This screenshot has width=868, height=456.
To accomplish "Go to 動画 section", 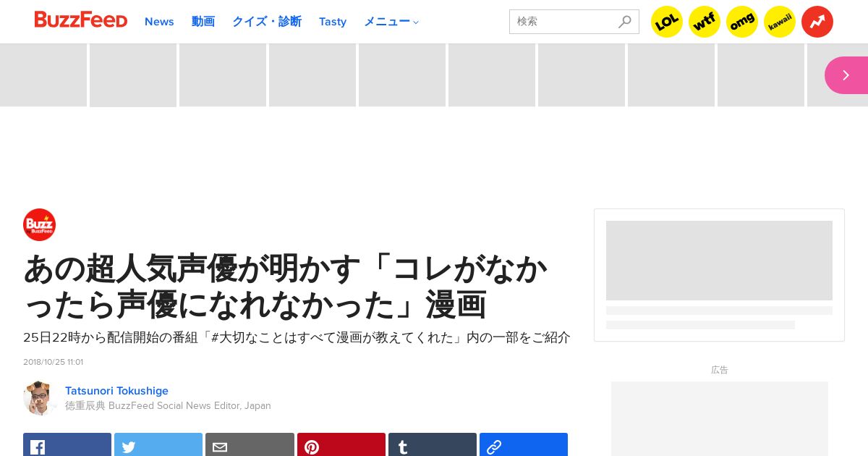I will [x=203, y=22].
